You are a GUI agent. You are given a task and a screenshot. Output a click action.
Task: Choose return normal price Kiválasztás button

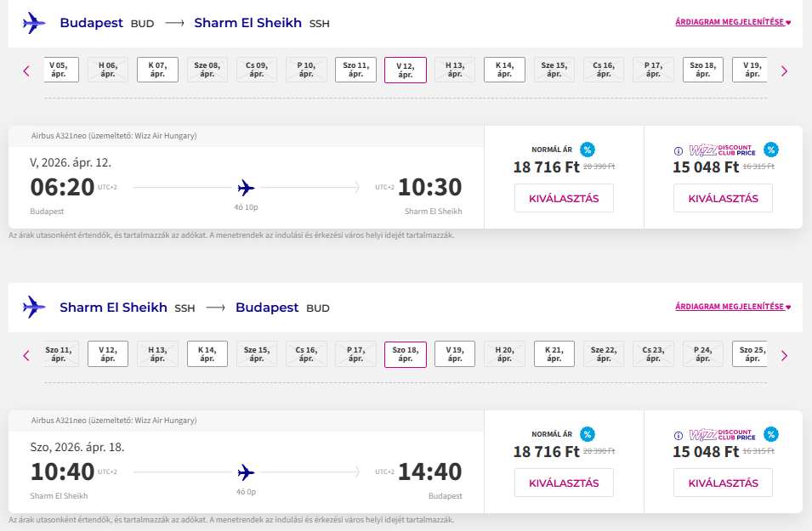(564, 483)
